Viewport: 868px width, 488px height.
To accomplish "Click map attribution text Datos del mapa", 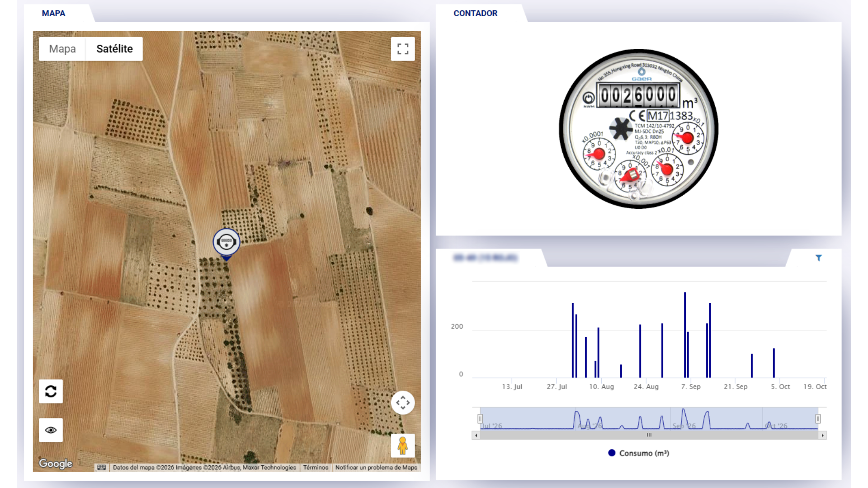I will click(204, 468).
